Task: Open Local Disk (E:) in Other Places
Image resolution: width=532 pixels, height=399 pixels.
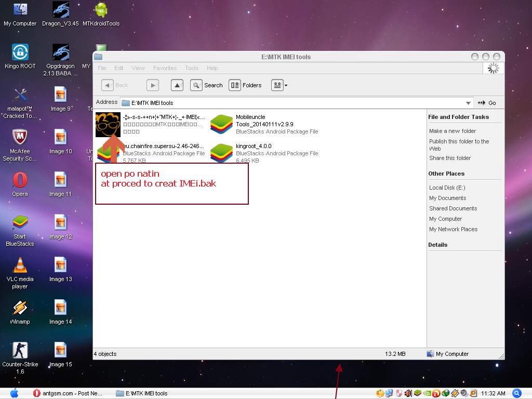Action: tap(447, 188)
